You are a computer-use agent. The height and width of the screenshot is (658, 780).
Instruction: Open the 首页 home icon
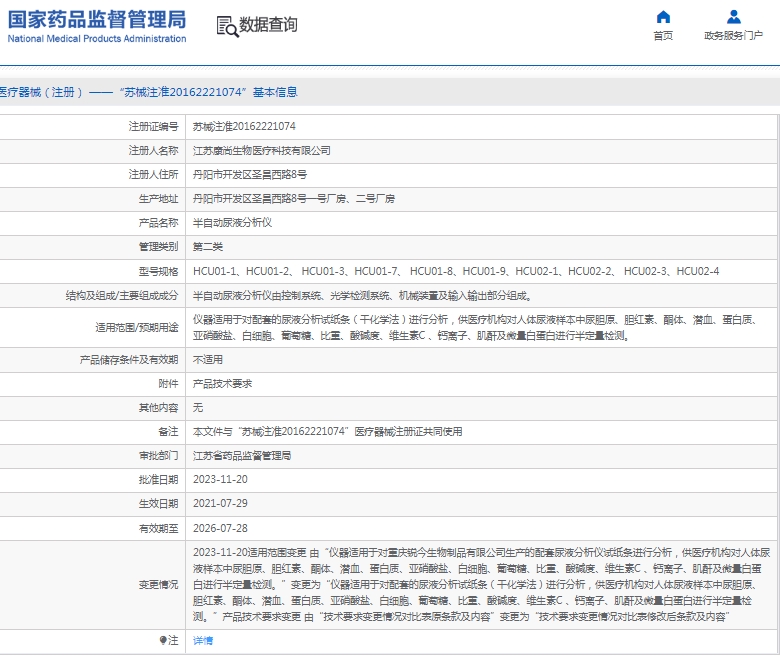[663, 17]
